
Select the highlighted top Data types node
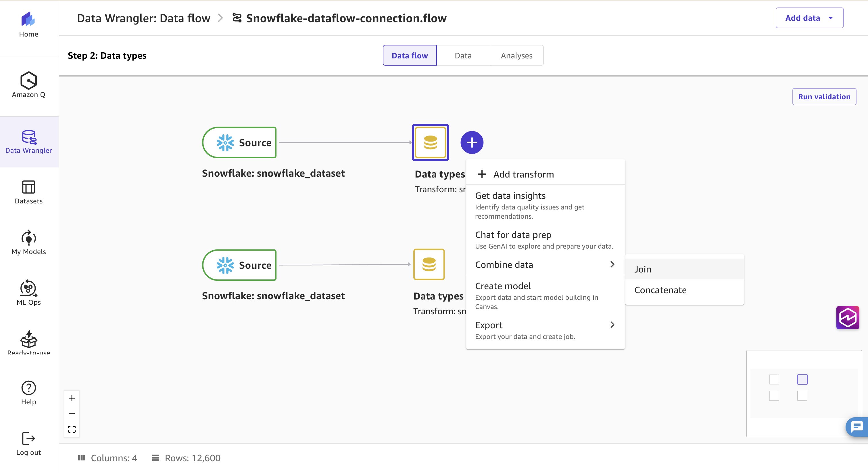[430, 142]
